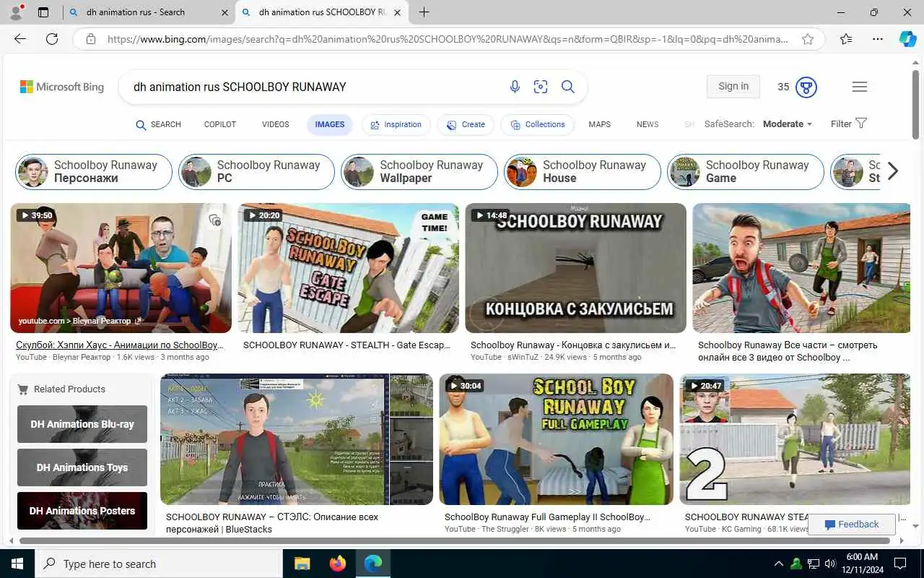Open Collections button
The image size is (924, 578).
tap(538, 124)
